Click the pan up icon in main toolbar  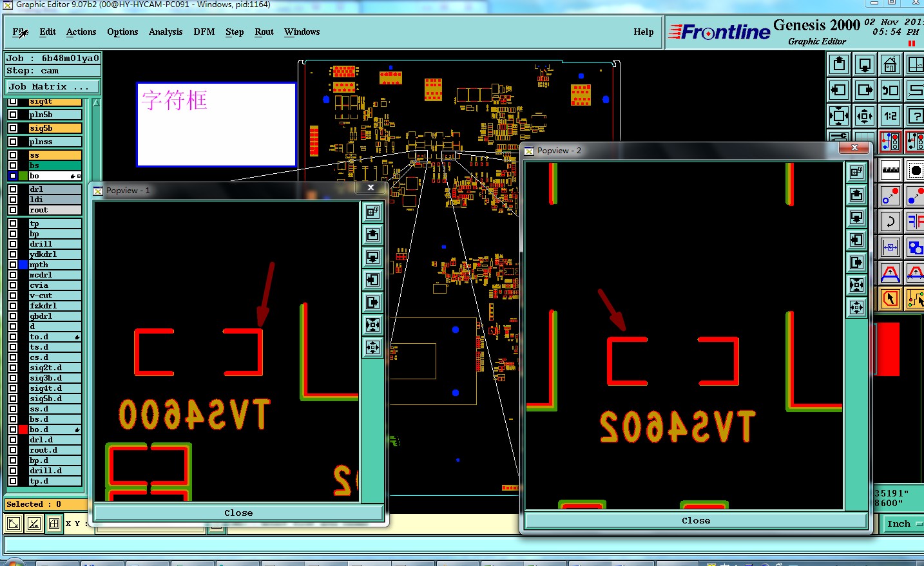coord(839,64)
